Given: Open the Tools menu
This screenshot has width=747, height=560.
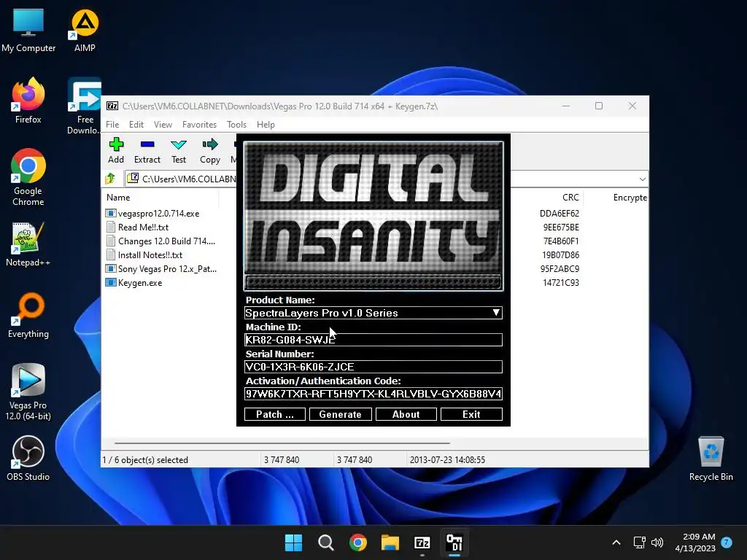Looking at the screenshot, I should (236, 125).
